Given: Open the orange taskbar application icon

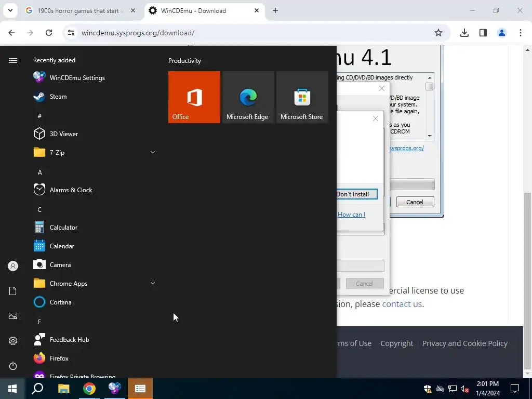Looking at the screenshot, I should [x=140, y=389].
